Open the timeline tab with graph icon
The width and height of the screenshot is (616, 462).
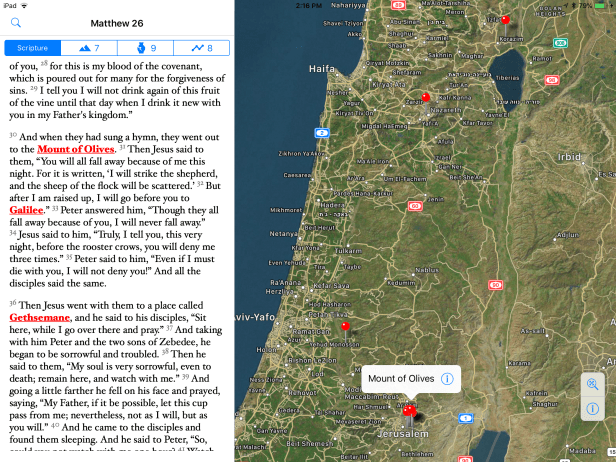coord(202,48)
